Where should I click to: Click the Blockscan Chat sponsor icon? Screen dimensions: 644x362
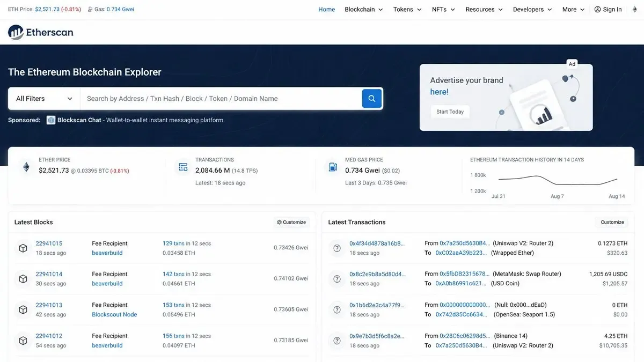[51, 120]
